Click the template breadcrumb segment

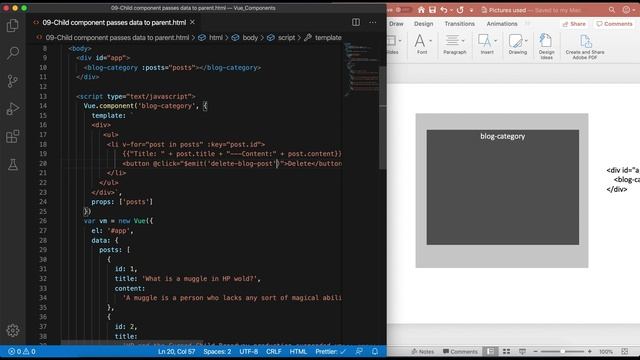click(328, 38)
